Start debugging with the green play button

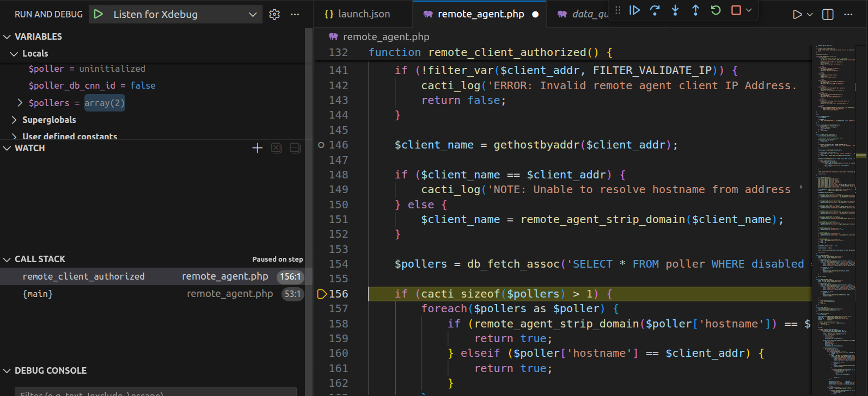coord(98,15)
